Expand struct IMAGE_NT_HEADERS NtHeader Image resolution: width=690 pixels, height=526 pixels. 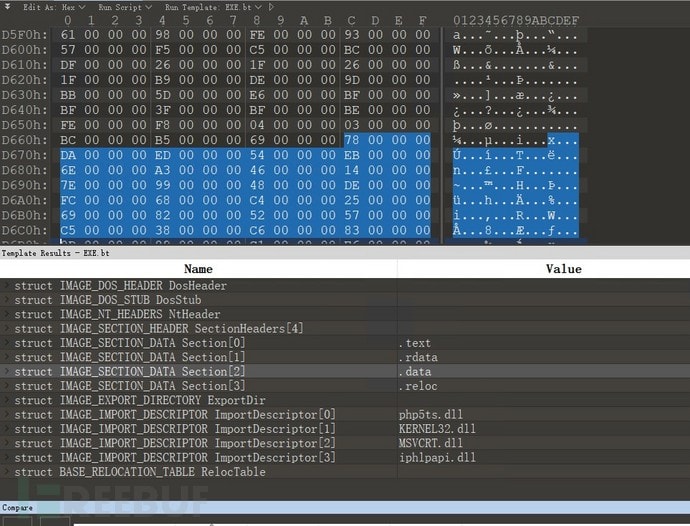(x=7, y=314)
